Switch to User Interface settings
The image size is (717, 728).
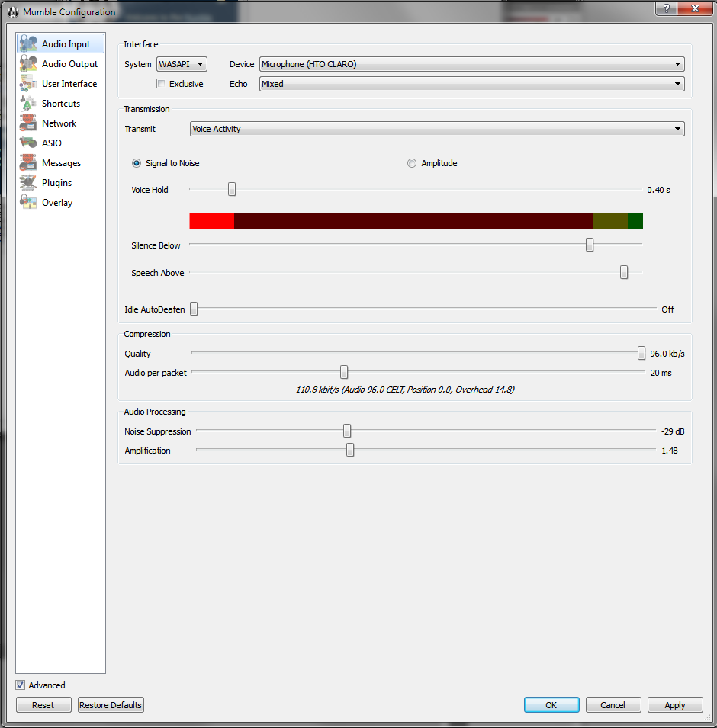69,84
